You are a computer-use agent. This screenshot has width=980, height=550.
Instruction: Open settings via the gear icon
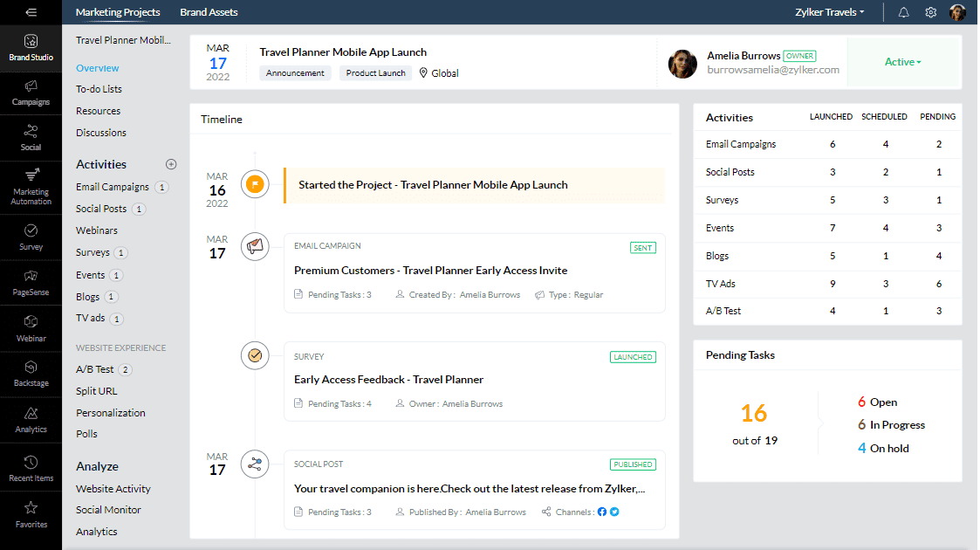930,12
